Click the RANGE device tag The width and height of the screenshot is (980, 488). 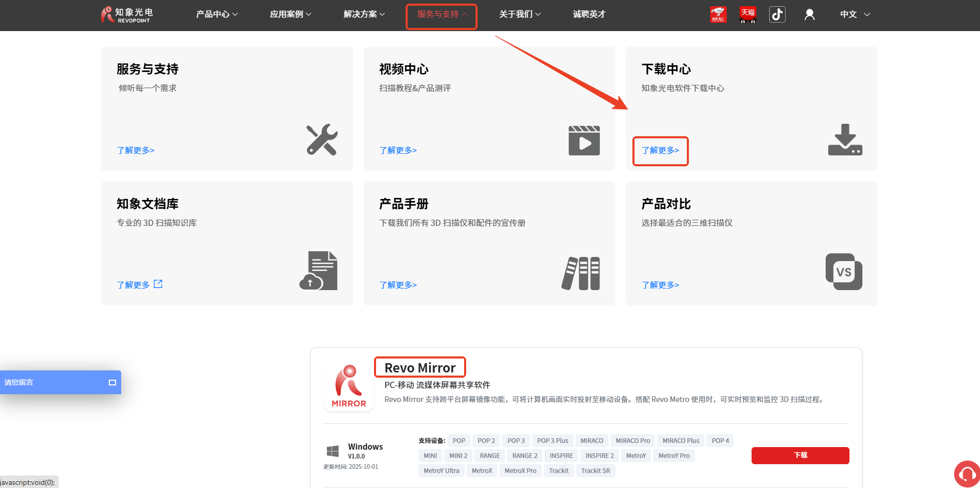tap(490, 456)
